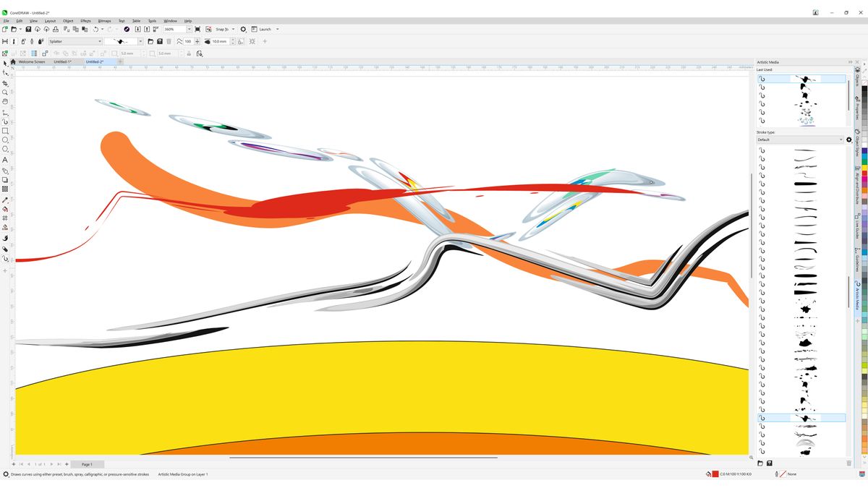Click the document horizontal scrollbar

(x=362, y=458)
